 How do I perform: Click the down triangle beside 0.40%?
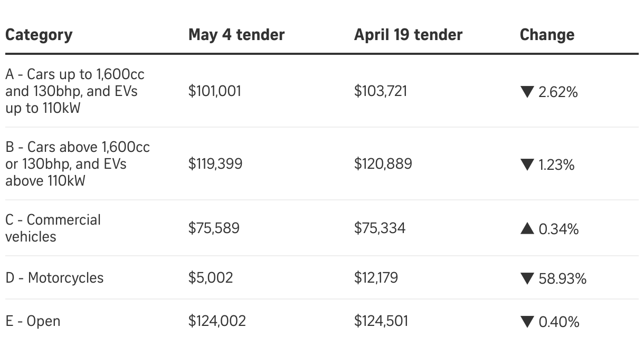527,321
